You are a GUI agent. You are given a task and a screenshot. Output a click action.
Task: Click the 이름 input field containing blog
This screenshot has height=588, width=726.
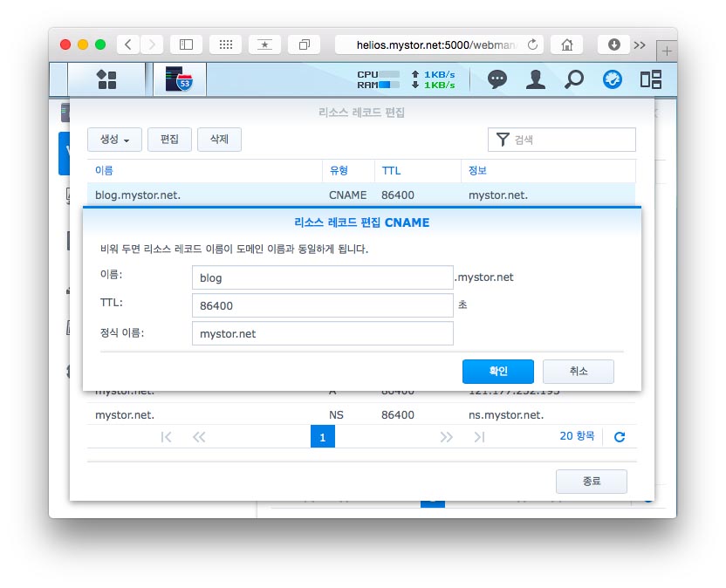(322, 277)
